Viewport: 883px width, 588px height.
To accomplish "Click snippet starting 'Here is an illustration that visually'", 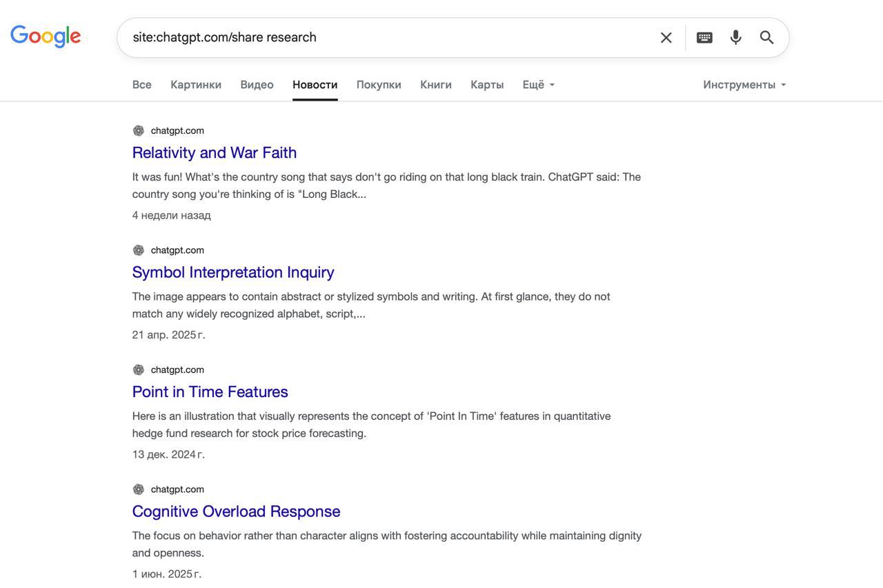I will [x=371, y=425].
